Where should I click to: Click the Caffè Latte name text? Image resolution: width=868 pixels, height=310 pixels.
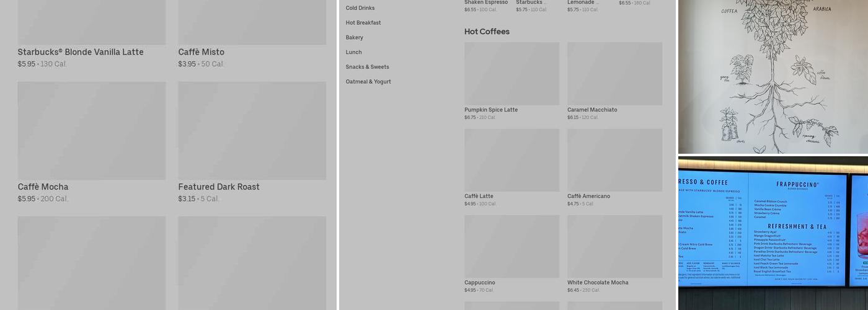click(479, 196)
